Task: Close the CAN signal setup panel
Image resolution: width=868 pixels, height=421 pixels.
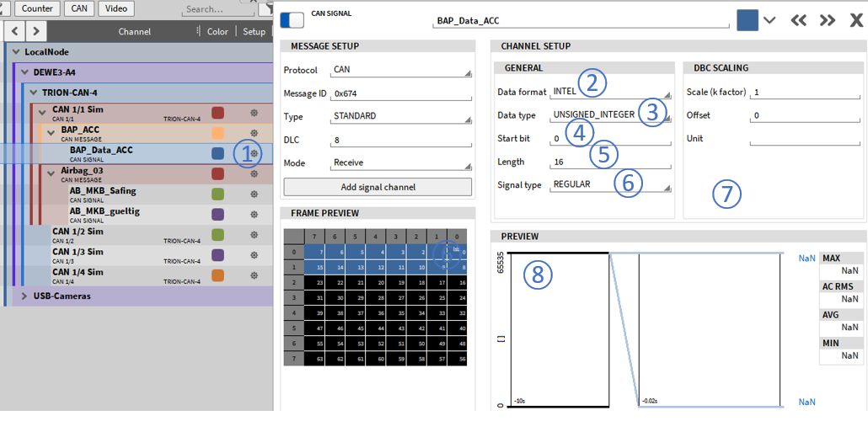Action: [855, 20]
